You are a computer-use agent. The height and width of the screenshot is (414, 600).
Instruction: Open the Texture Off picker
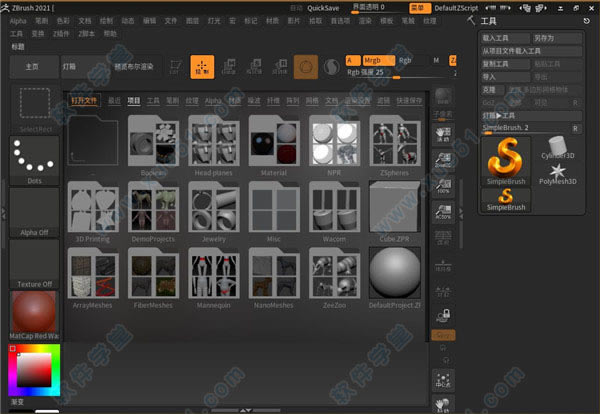coord(34,264)
